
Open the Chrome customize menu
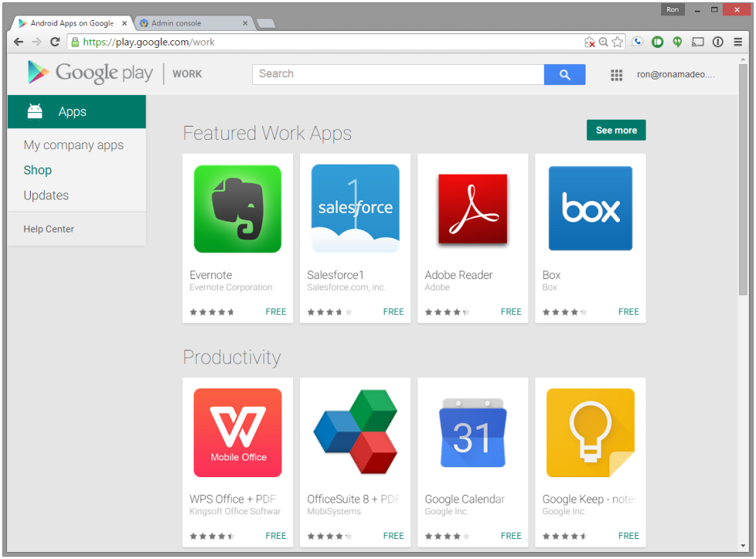click(738, 42)
